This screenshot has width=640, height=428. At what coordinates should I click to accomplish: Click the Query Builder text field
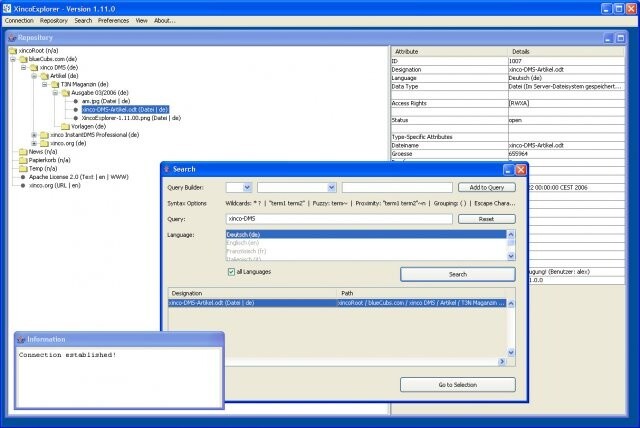tap(397, 187)
